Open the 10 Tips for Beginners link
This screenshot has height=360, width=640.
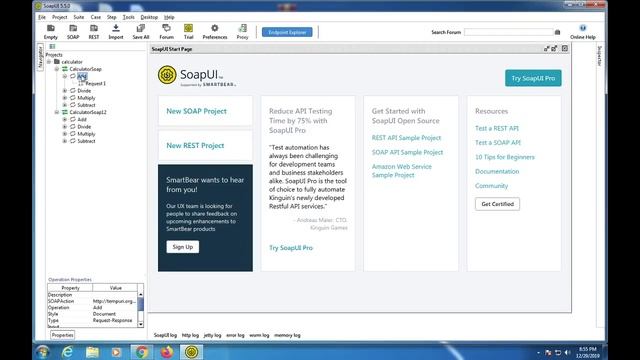(x=505, y=157)
